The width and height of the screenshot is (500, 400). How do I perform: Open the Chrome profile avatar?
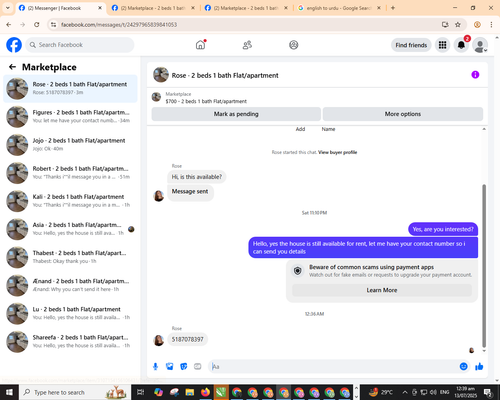tap(477, 24)
